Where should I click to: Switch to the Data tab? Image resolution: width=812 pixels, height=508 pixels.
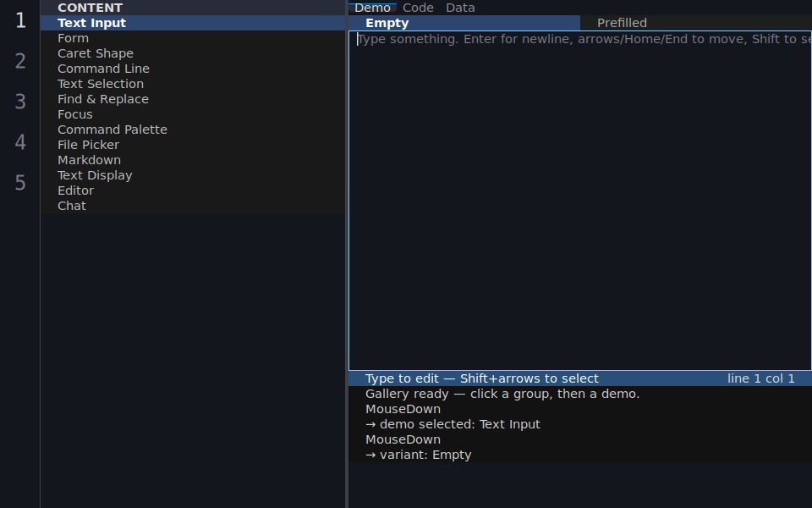pos(460,8)
